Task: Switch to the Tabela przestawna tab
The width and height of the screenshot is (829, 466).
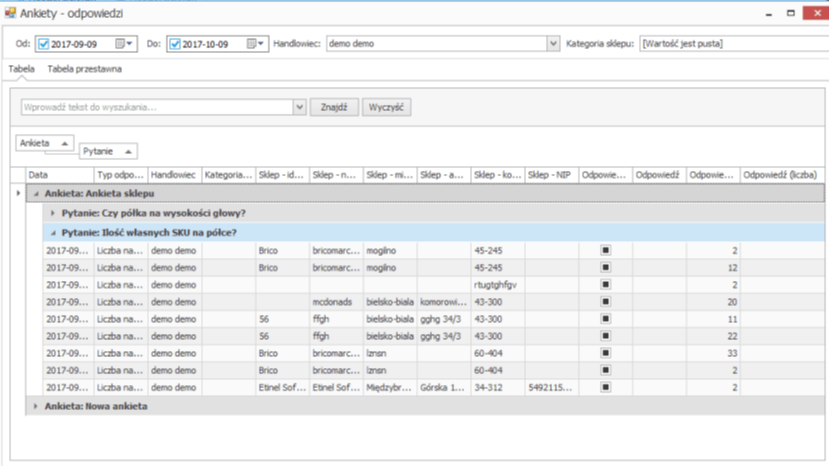Action: [85, 70]
